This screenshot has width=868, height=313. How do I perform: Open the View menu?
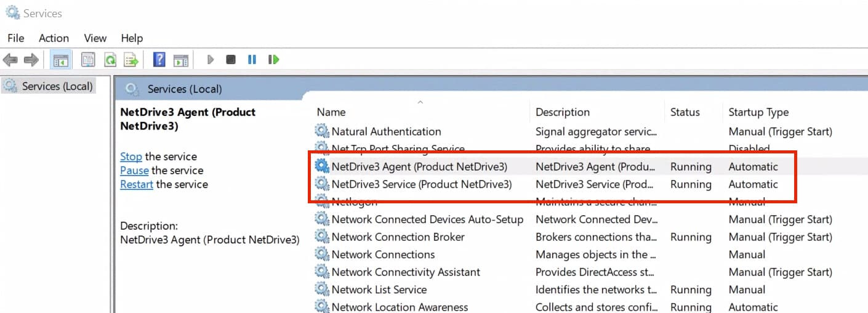pyautogui.click(x=95, y=38)
